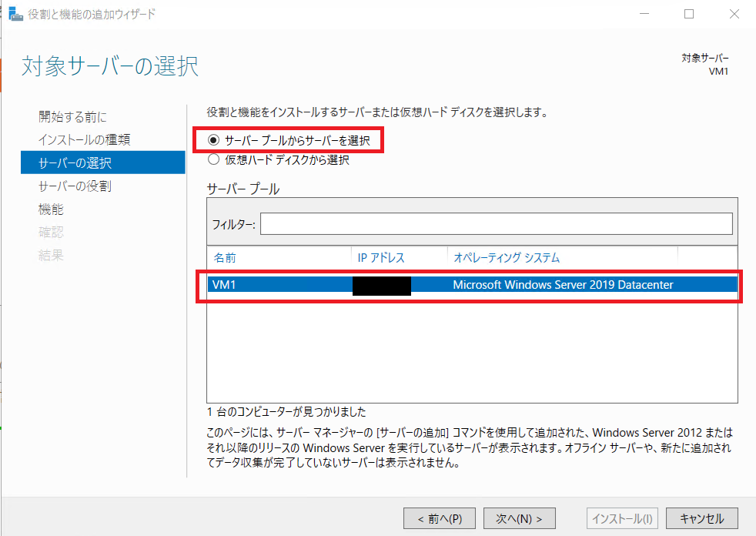The image size is (756, 536).
Task: Click the disabled インストール(I) button
Action: pyautogui.click(x=623, y=518)
